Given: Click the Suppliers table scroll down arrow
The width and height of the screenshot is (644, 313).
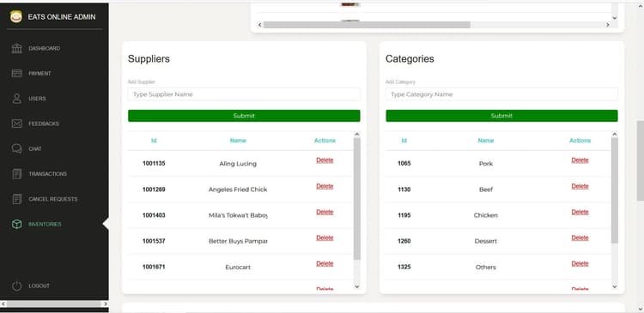Looking at the screenshot, I should [x=357, y=286].
